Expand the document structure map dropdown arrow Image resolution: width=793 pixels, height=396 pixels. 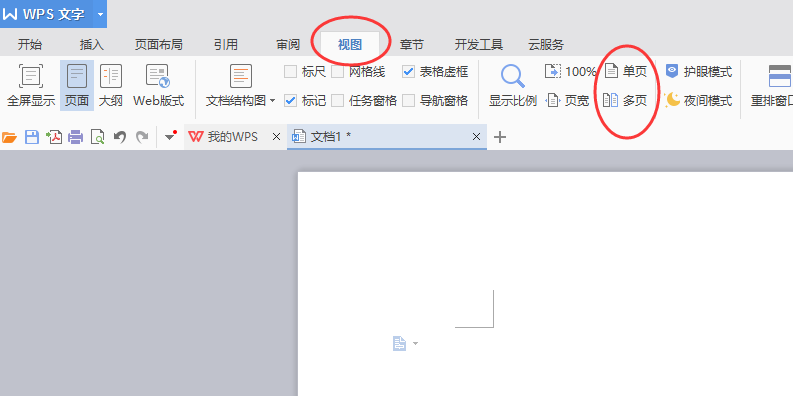tap(272, 101)
